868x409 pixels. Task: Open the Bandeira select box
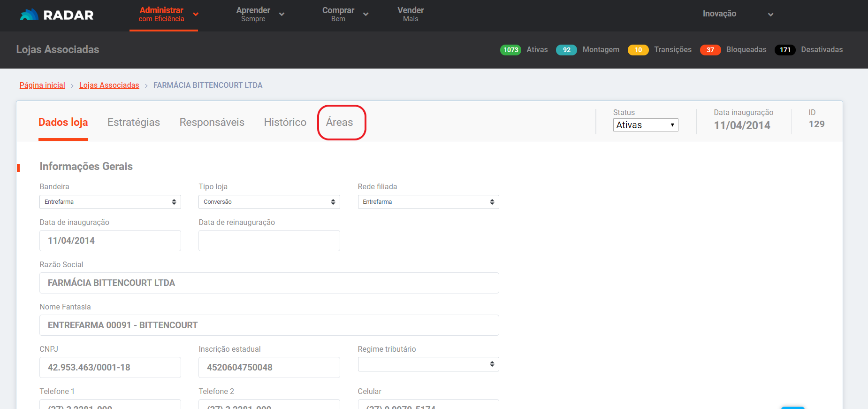(x=110, y=202)
